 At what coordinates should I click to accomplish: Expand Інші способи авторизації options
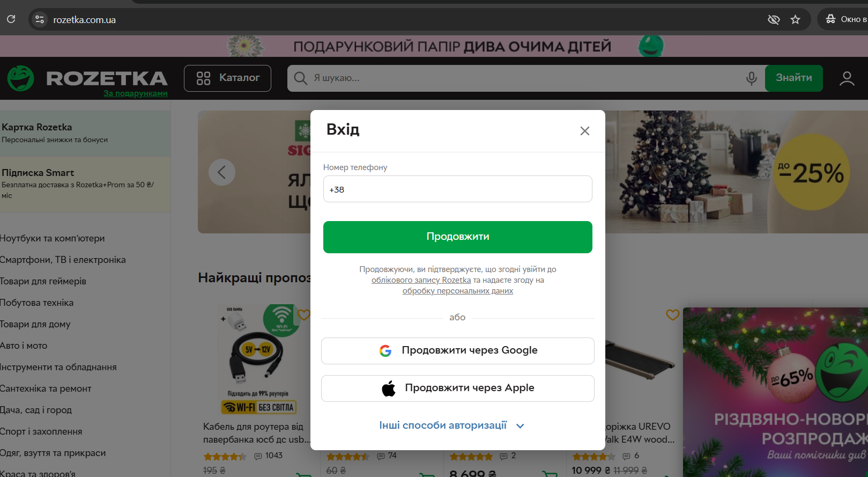click(x=451, y=425)
